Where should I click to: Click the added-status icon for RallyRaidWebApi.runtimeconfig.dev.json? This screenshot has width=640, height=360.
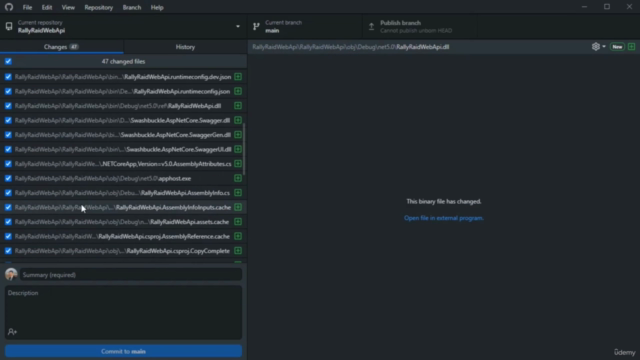[x=238, y=77]
